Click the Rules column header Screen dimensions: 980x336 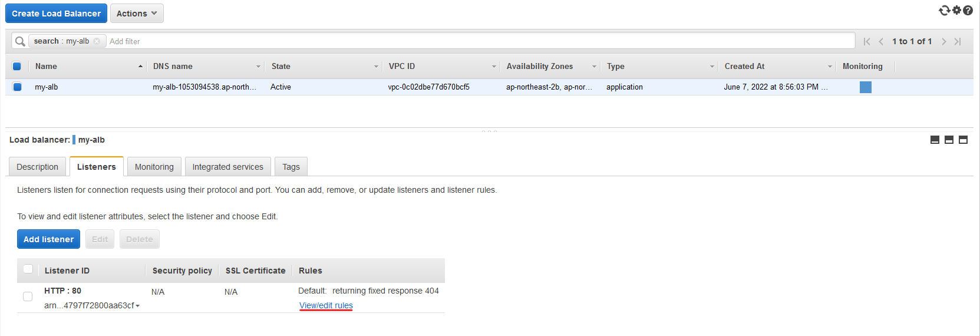[311, 271]
